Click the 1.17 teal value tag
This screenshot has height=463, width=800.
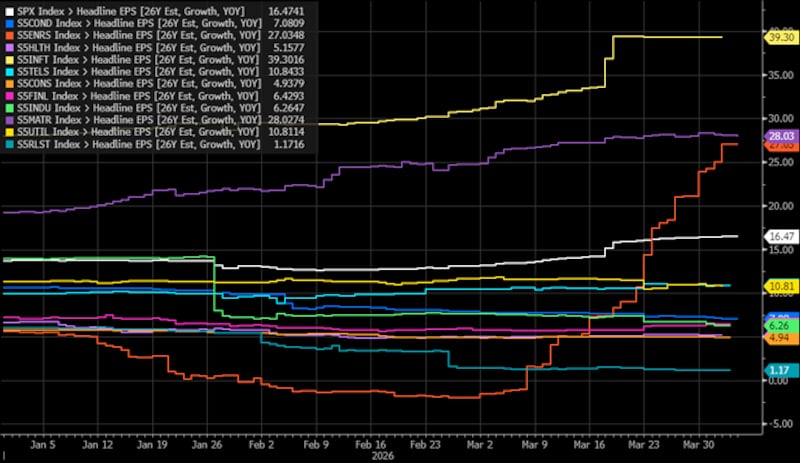[779, 371]
